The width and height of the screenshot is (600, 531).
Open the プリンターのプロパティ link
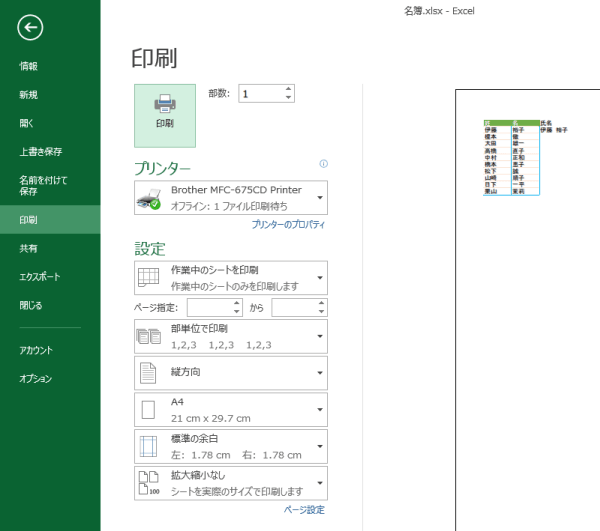[x=288, y=225]
